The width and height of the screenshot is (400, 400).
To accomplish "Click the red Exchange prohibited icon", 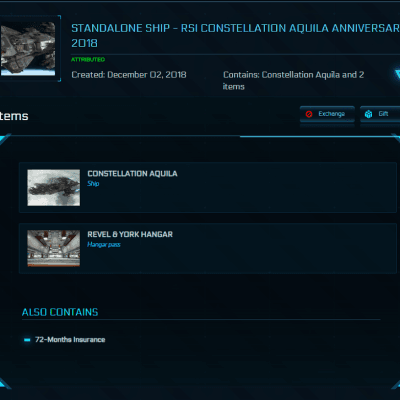I will coord(309,114).
